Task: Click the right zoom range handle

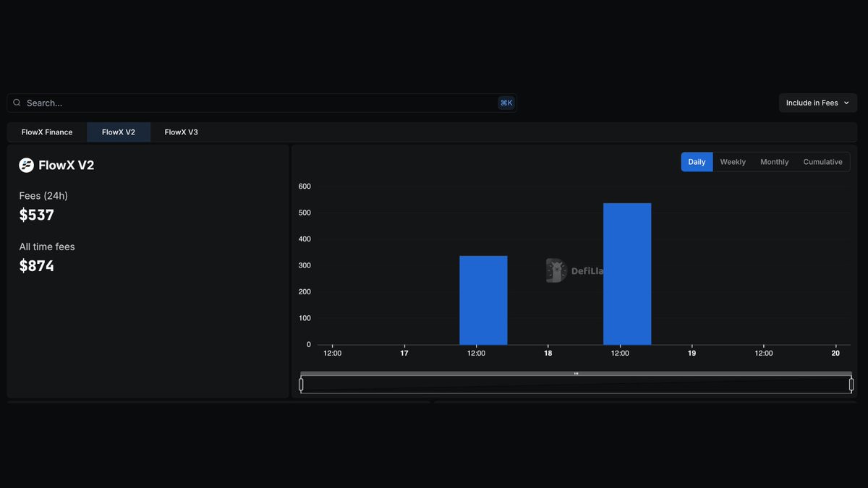Action: coord(851,385)
